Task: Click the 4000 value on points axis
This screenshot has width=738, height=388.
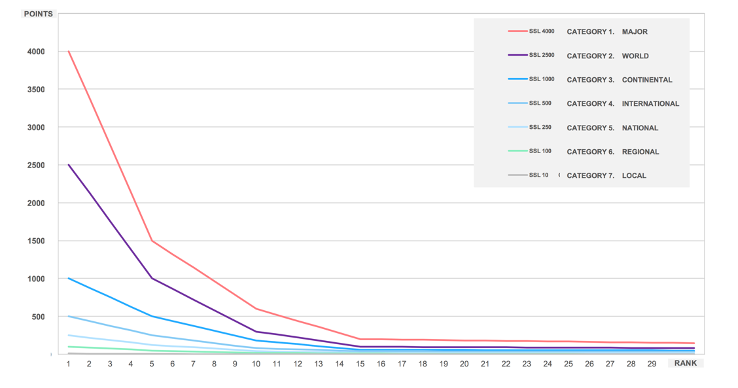Action: point(36,51)
